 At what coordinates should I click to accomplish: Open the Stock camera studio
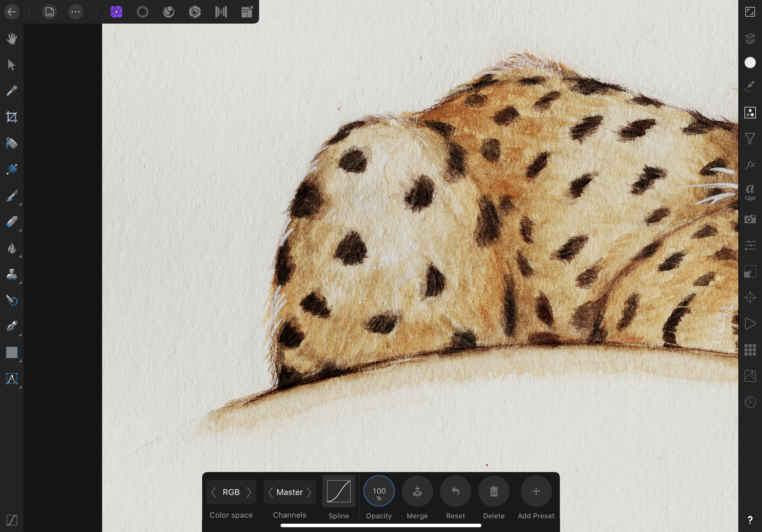click(x=750, y=219)
